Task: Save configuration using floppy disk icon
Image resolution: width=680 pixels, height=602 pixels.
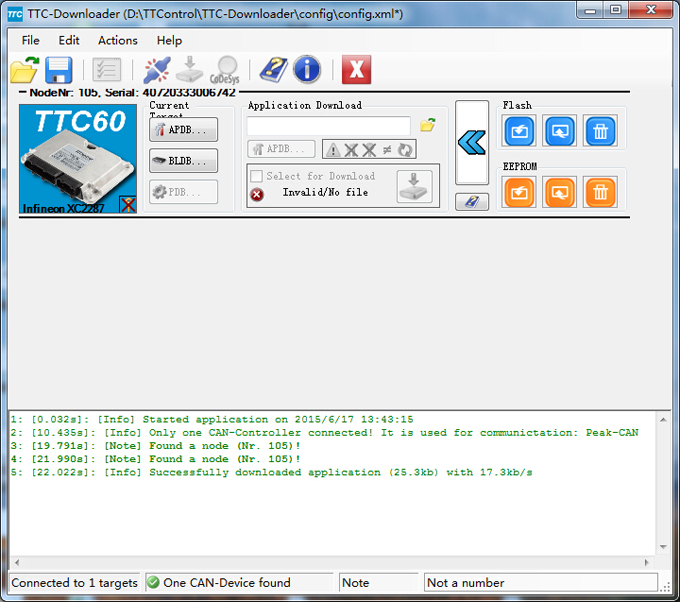Action: pos(58,70)
